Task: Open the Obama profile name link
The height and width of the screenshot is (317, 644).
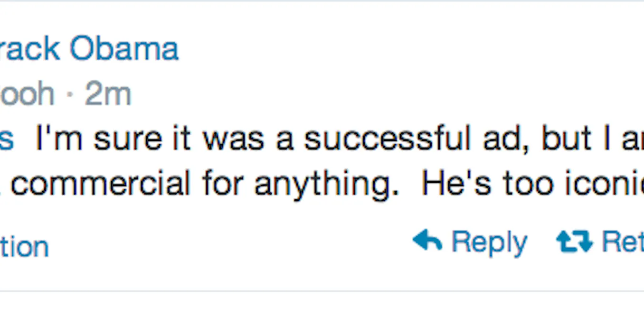Action: [x=89, y=49]
